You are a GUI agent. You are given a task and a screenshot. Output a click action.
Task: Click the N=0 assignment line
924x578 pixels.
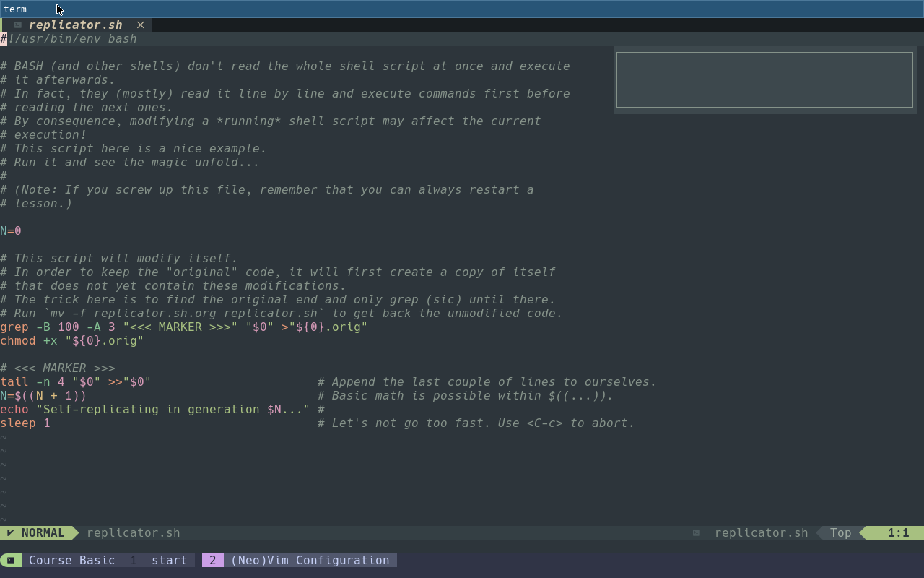point(11,230)
